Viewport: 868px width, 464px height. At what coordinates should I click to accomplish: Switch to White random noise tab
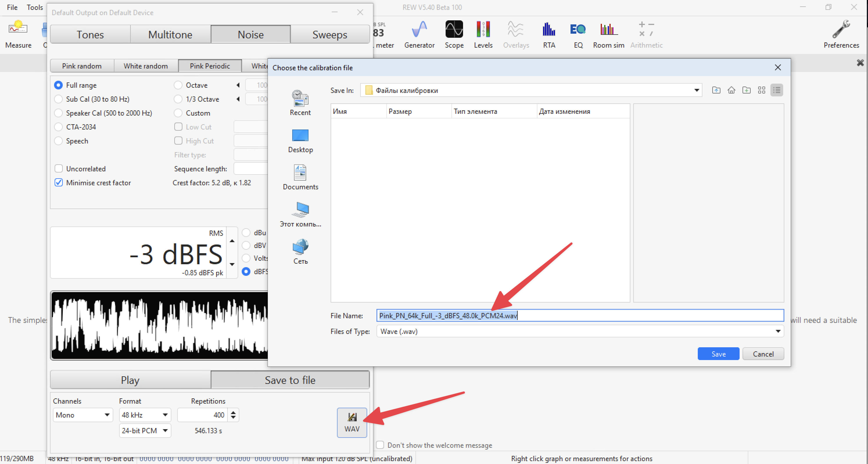pos(146,66)
